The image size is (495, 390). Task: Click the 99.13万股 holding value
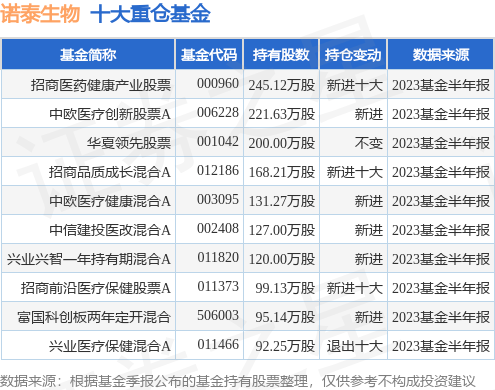coord(285,288)
